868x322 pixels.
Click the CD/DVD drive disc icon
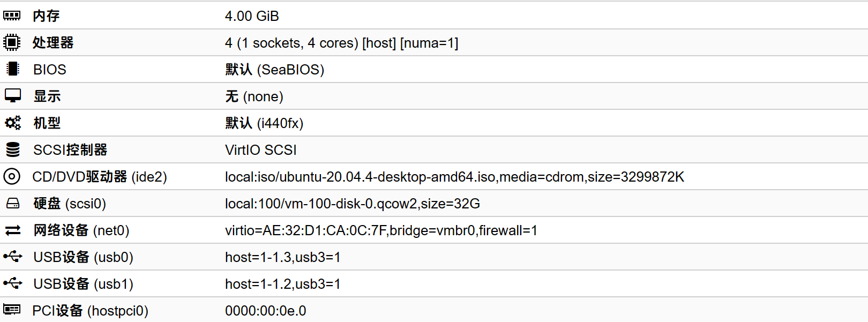[x=12, y=176]
